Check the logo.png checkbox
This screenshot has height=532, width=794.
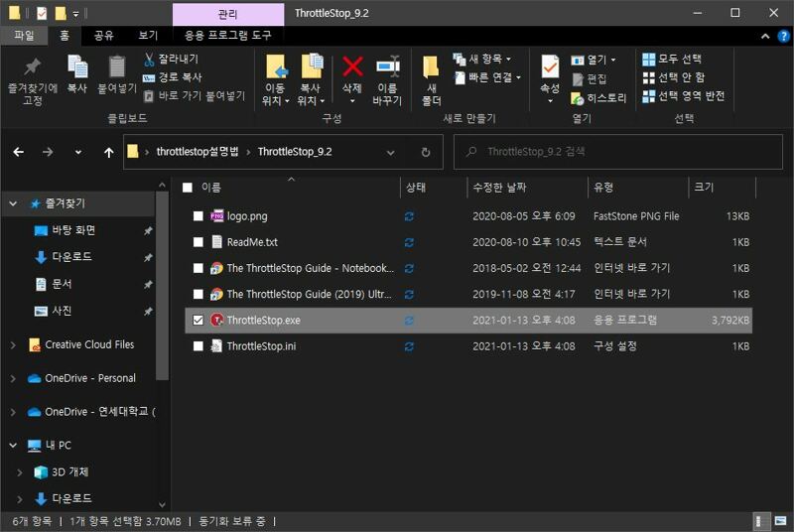(198, 216)
